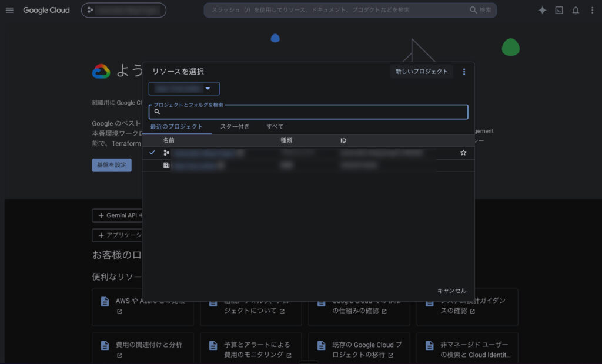Open the notifications bell
This screenshot has width=602, height=364.
(576, 11)
